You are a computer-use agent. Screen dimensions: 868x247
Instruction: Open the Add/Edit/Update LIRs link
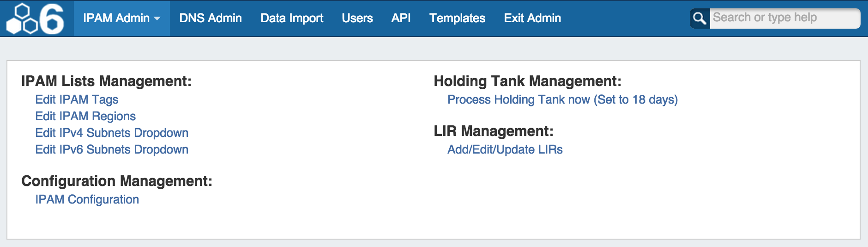(505, 149)
